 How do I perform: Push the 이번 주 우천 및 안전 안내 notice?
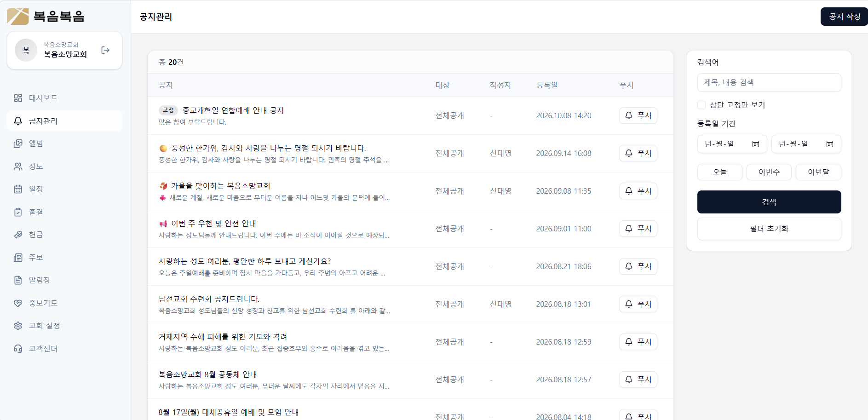click(x=638, y=229)
